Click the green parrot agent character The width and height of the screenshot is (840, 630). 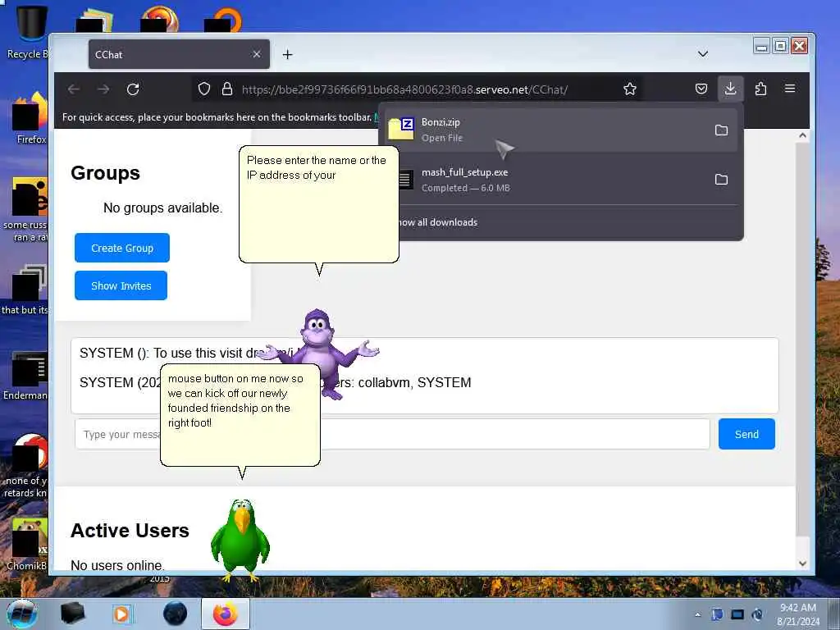click(240, 540)
